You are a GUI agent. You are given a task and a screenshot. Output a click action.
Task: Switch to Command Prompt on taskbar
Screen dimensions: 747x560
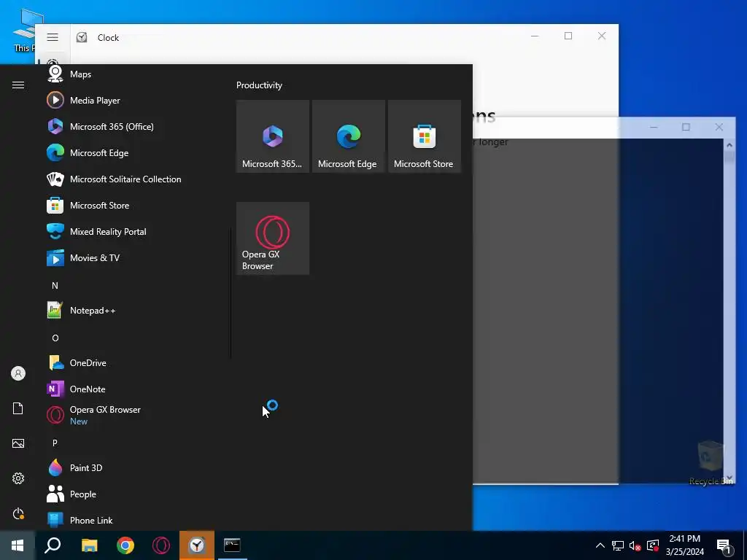point(233,545)
